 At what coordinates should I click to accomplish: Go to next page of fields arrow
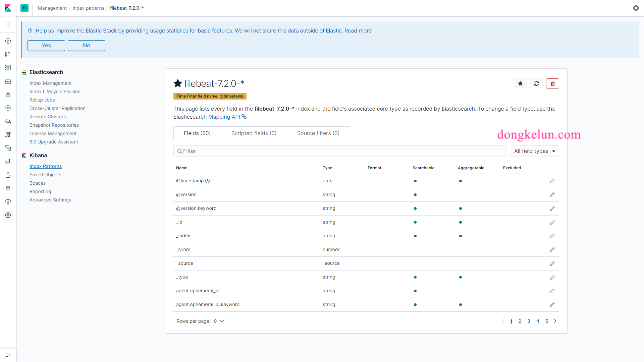pyautogui.click(x=555, y=321)
